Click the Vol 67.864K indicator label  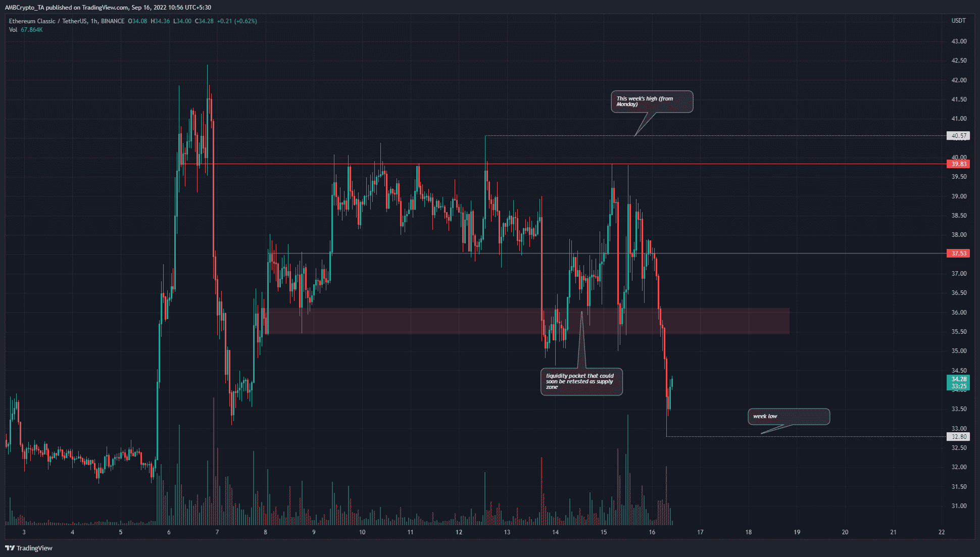tap(26, 30)
